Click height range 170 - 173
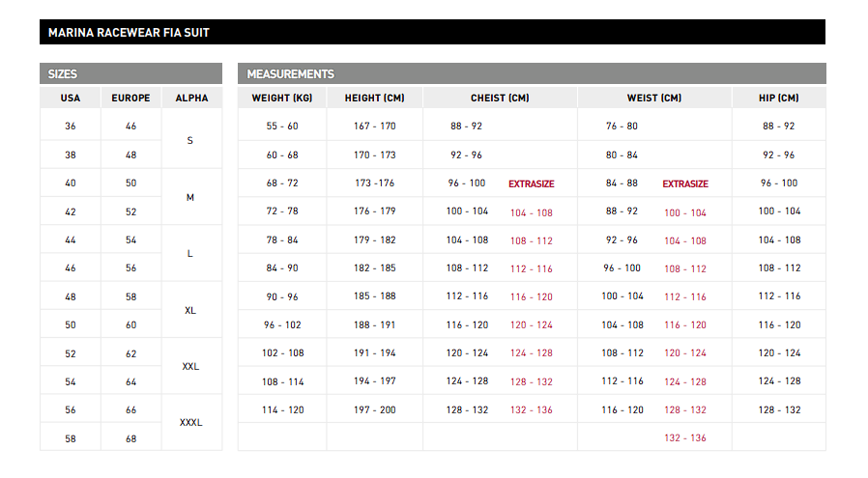The image size is (868, 478). coord(375,155)
